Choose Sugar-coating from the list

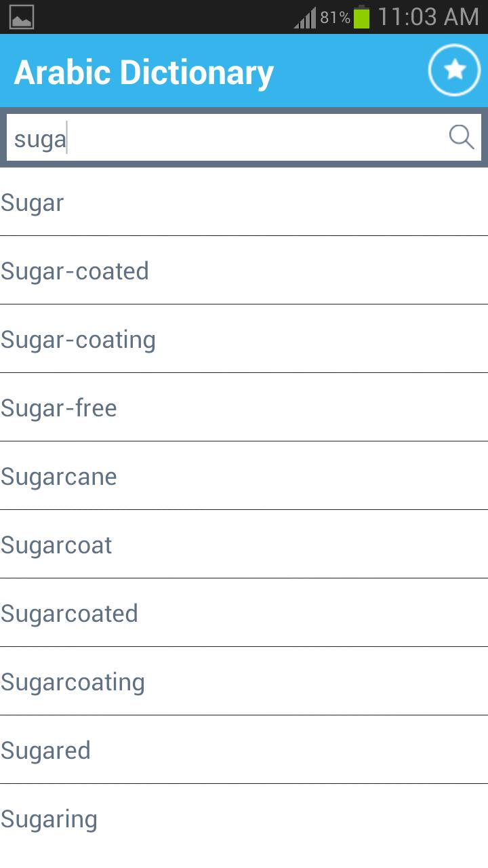tap(244, 339)
